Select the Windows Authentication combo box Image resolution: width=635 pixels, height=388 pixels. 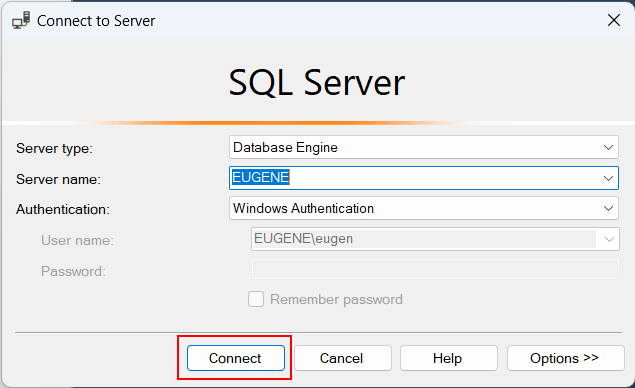click(424, 209)
